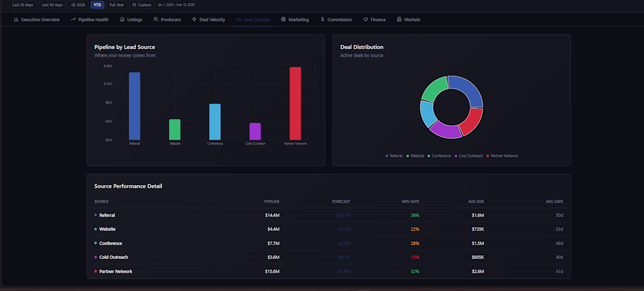
Task: Open the Lead Sources tab
Action: (x=253, y=19)
